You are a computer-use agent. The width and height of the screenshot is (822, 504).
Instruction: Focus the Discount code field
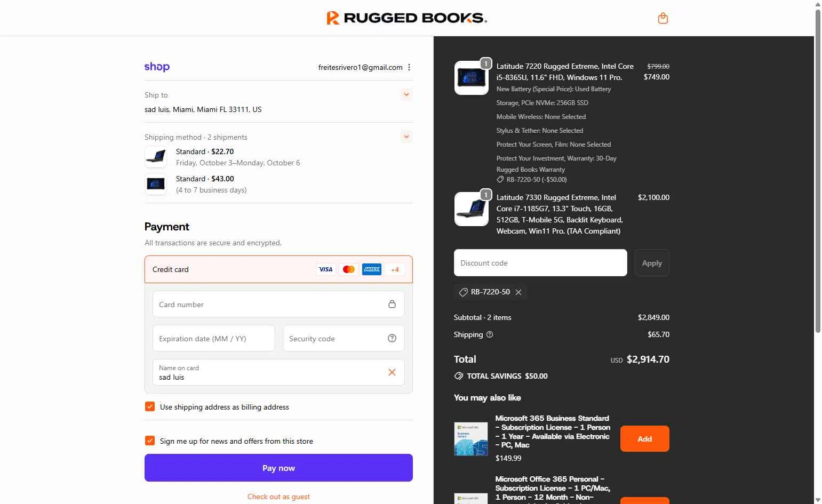pos(540,263)
